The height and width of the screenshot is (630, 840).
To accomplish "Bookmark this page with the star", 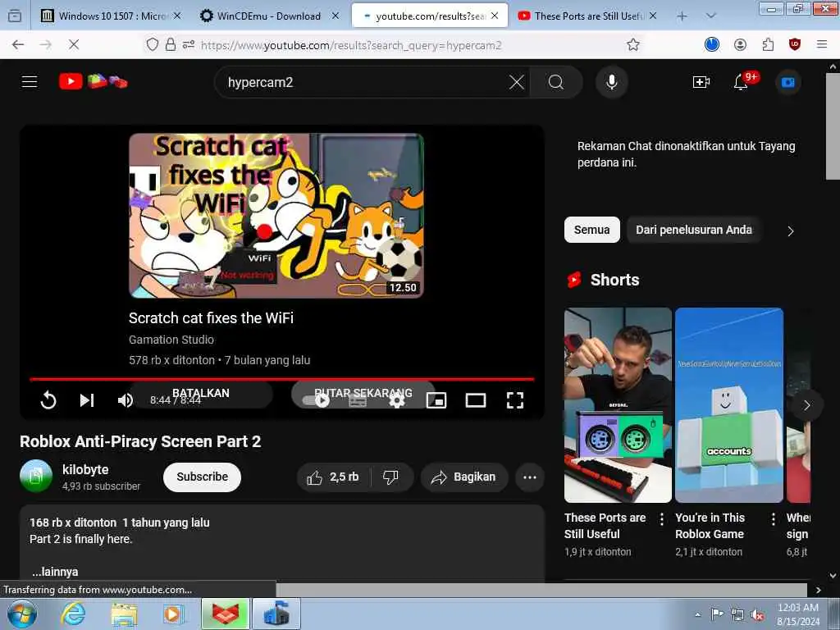I will [633, 44].
